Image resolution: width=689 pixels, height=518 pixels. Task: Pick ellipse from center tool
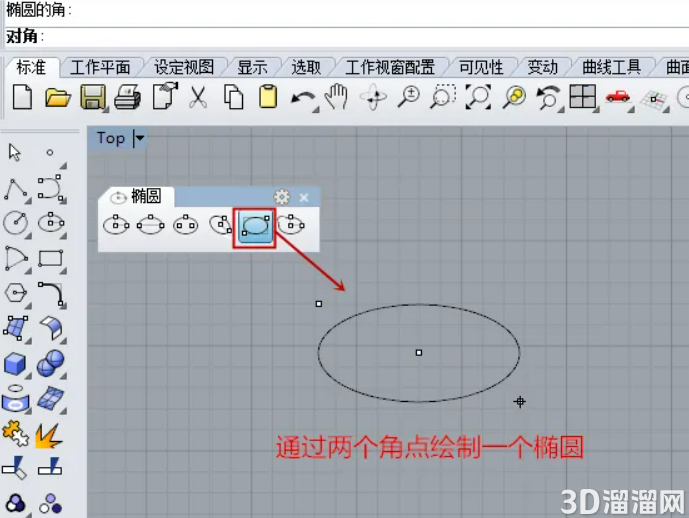click(x=116, y=225)
